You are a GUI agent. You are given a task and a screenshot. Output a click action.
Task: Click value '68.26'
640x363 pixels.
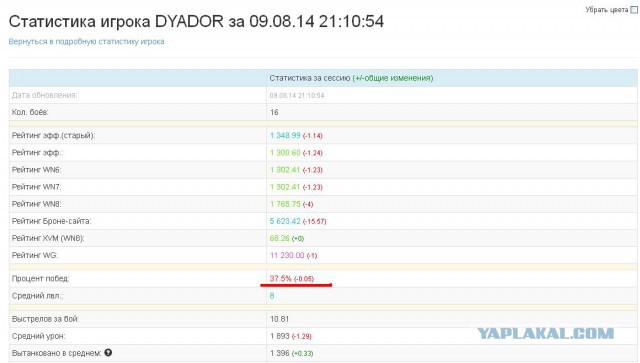coord(280,238)
